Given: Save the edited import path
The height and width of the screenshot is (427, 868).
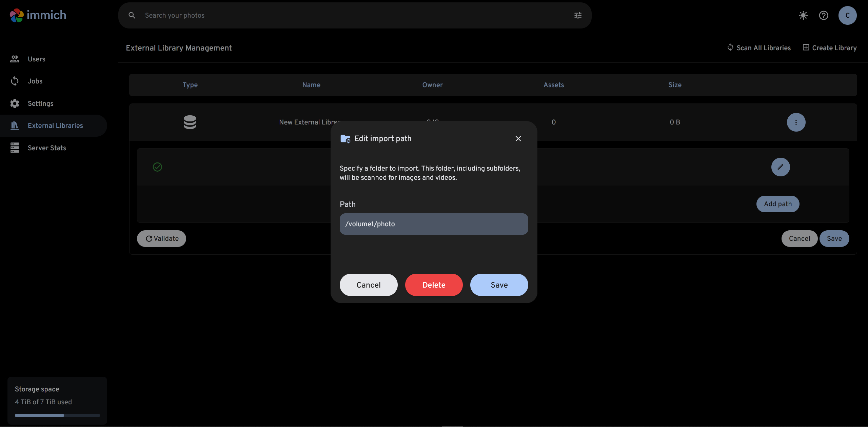Looking at the screenshot, I should (499, 285).
